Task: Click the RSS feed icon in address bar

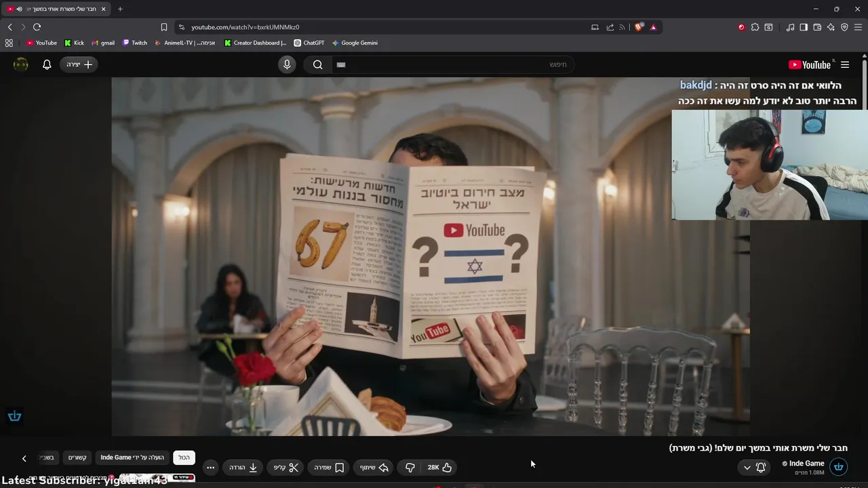Action: coord(623,27)
